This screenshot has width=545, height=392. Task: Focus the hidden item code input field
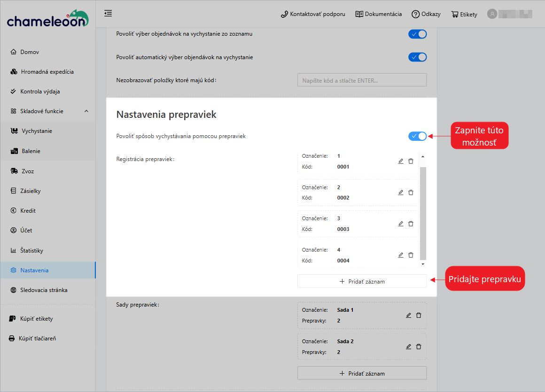coord(362,80)
